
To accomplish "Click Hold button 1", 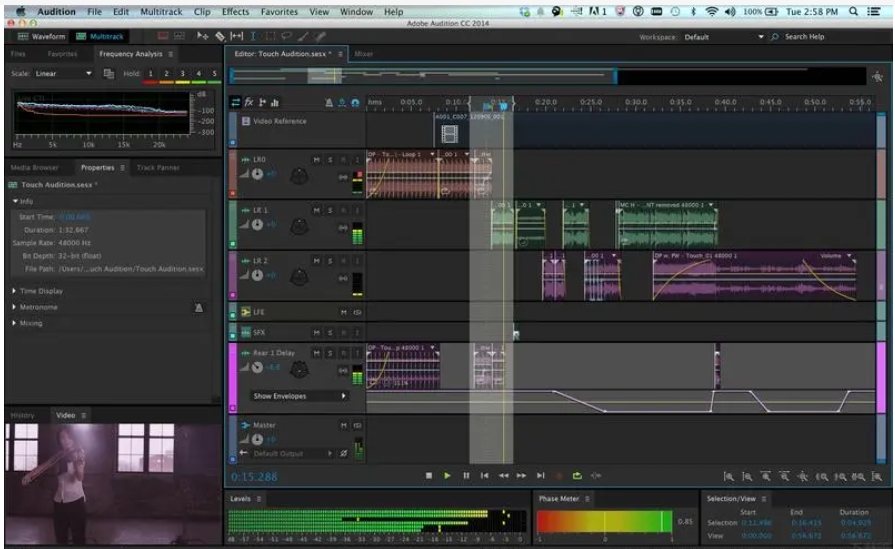I will point(151,74).
